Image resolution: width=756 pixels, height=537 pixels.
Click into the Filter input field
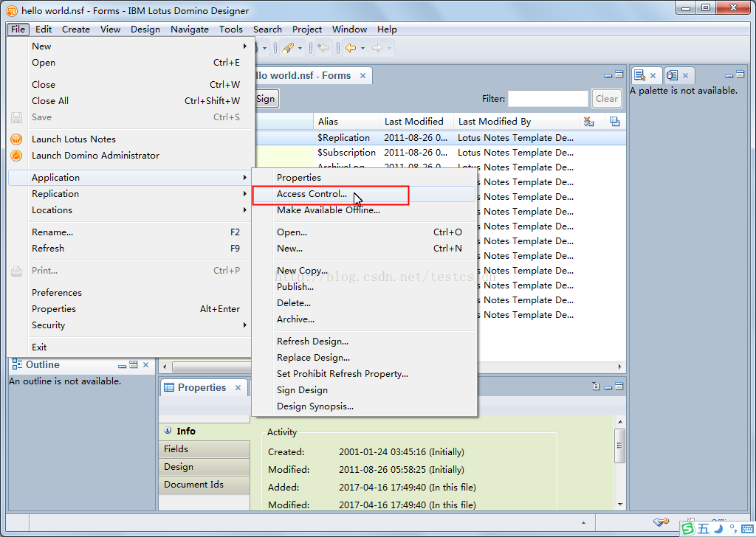click(x=548, y=99)
